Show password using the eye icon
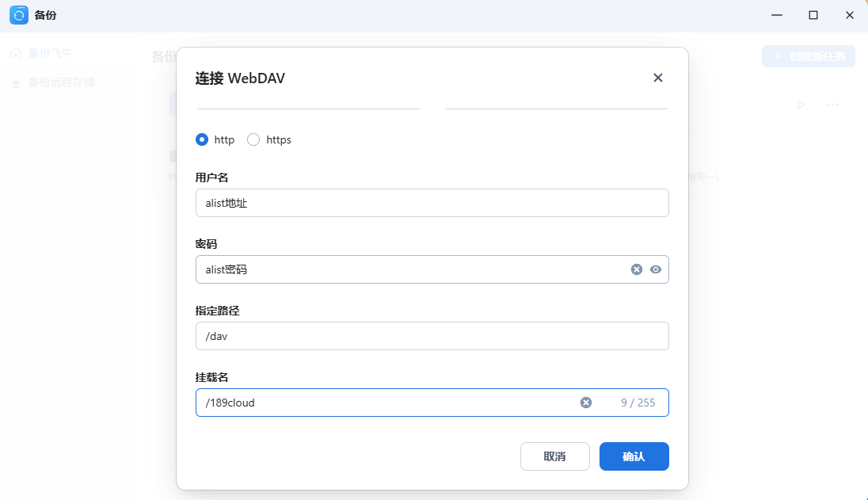868x500 pixels. point(656,269)
